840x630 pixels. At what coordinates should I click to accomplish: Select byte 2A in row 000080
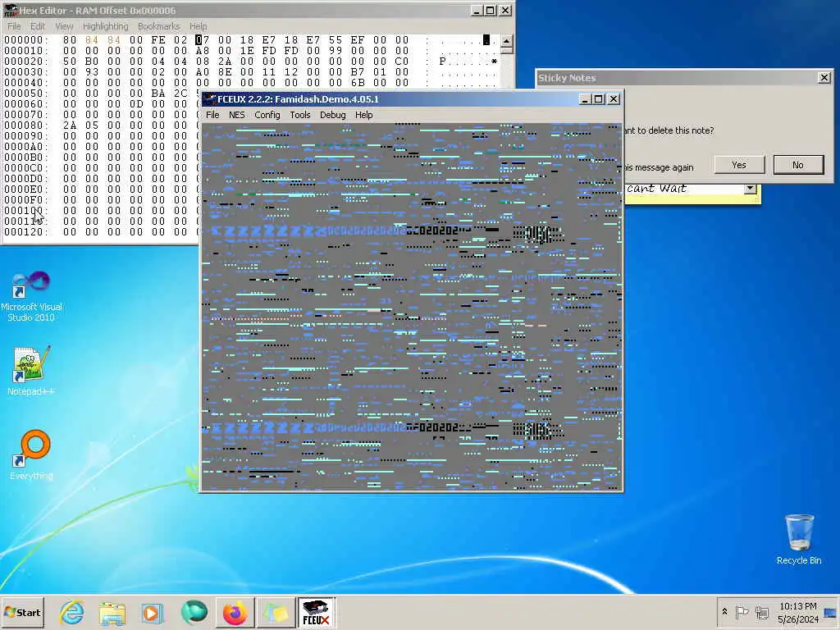tap(70, 126)
